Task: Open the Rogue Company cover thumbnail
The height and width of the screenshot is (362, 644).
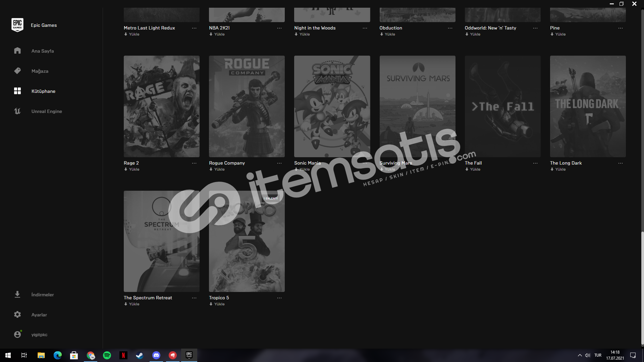Action: click(247, 106)
